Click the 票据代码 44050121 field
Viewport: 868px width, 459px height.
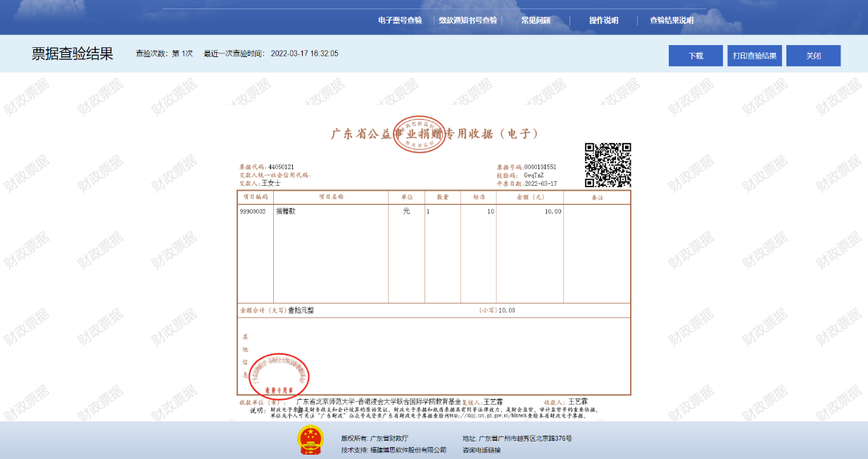[281, 167]
